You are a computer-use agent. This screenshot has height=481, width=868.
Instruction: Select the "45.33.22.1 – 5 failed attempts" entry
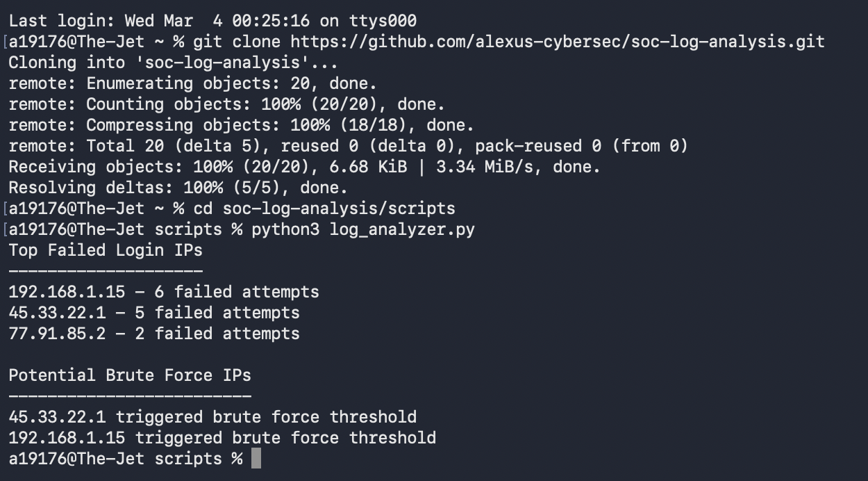[154, 313]
